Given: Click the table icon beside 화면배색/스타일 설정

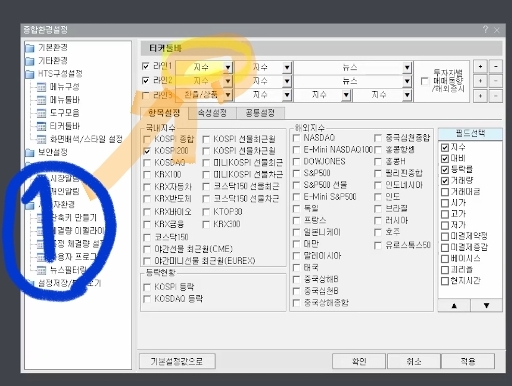Looking at the screenshot, I should [41, 139].
